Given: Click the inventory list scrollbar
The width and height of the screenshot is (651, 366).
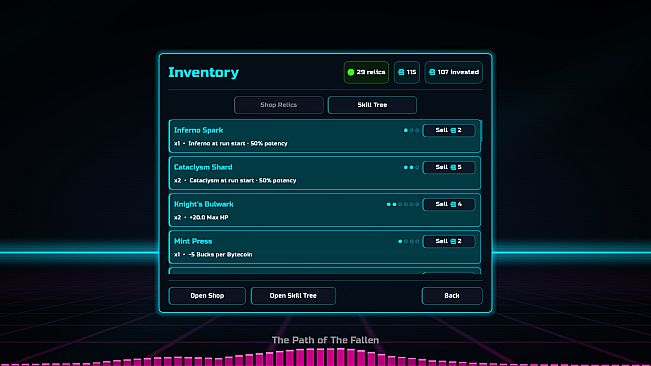Looking at the screenshot, I should click(481, 137).
